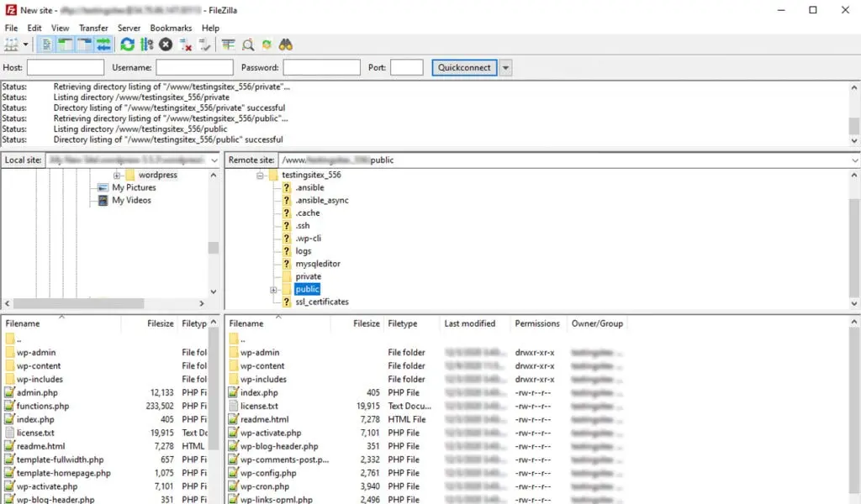Reconnect to the last used server
This screenshot has width=861, height=504.
click(x=207, y=45)
